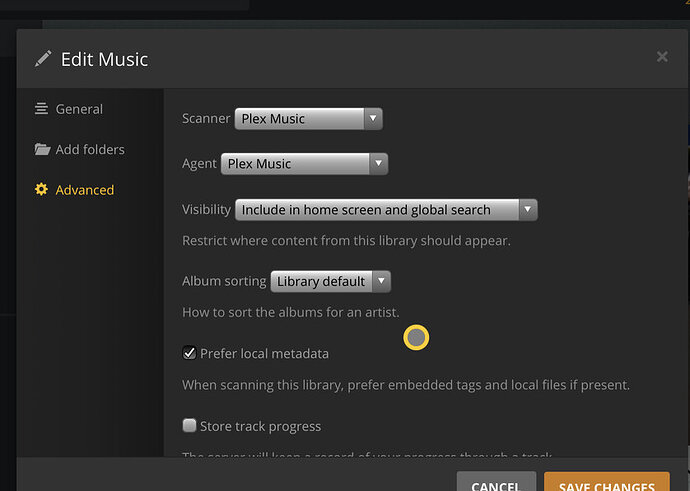The image size is (690, 491).
Task: Click the General list icon in sidebar
Action: pos(41,109)
